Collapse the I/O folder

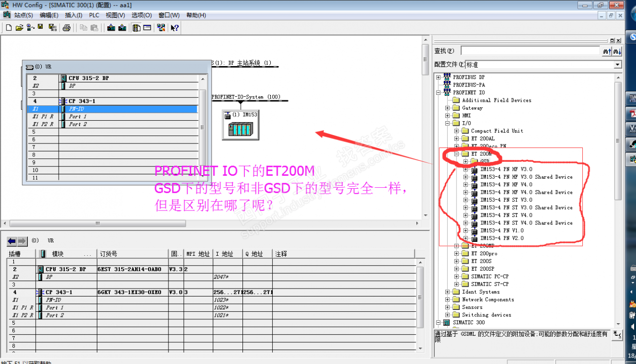pos(448,123)
